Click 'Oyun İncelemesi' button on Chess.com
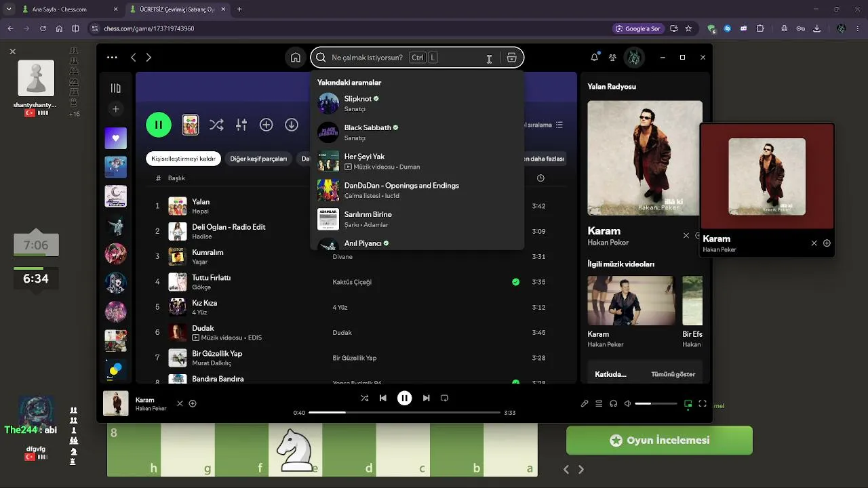The height and width of the screenshot is (488, 868). tap(659, 441)
